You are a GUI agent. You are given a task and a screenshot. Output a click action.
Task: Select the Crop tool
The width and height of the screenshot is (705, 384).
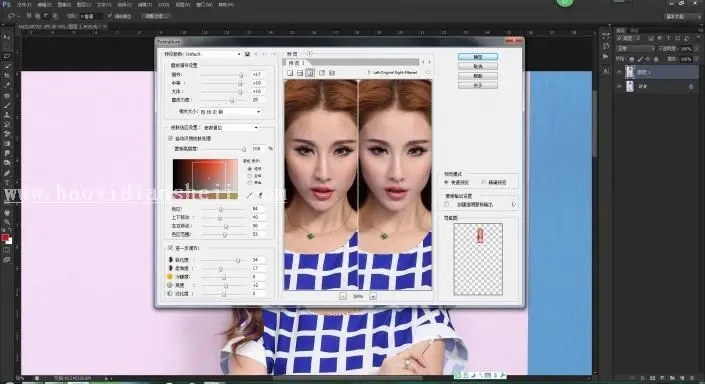click(6, 76)
